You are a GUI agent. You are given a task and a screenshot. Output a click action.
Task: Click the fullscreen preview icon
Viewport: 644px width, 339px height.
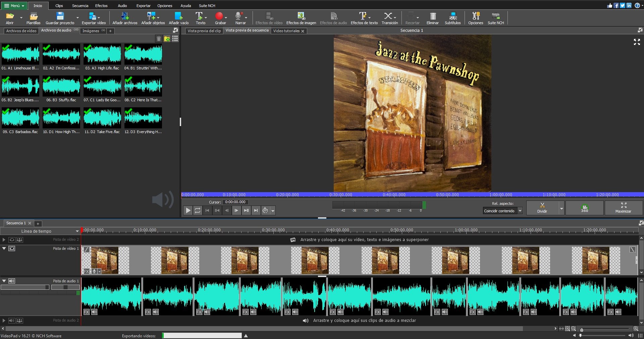click(637, 42)
